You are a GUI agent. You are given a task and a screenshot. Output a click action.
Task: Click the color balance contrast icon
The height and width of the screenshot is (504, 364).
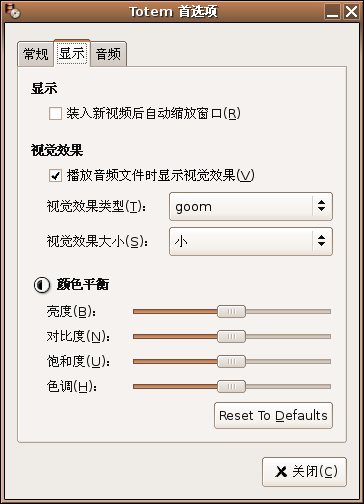pyautogui.click(x=42, y=285)
